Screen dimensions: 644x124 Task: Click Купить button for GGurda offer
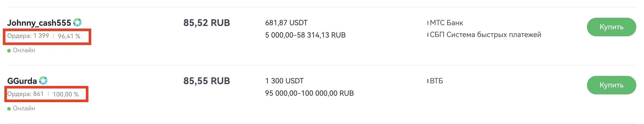click(x=611, y=85)
